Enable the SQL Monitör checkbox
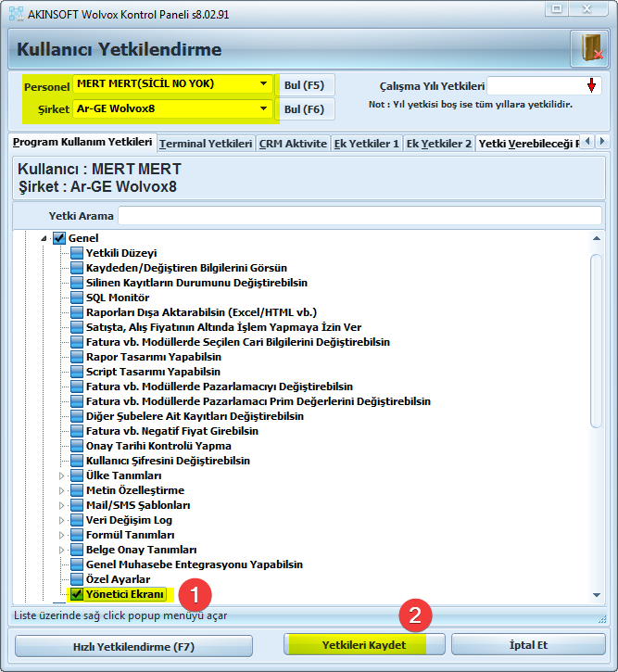The height and width of the screenshot is (672, 618). point(77,298)
